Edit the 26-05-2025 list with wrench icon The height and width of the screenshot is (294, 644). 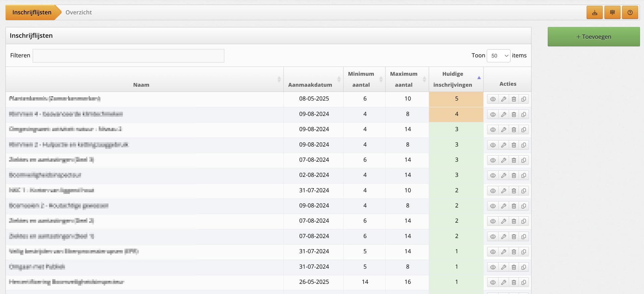pyautogui.click(x=503, y=282)
